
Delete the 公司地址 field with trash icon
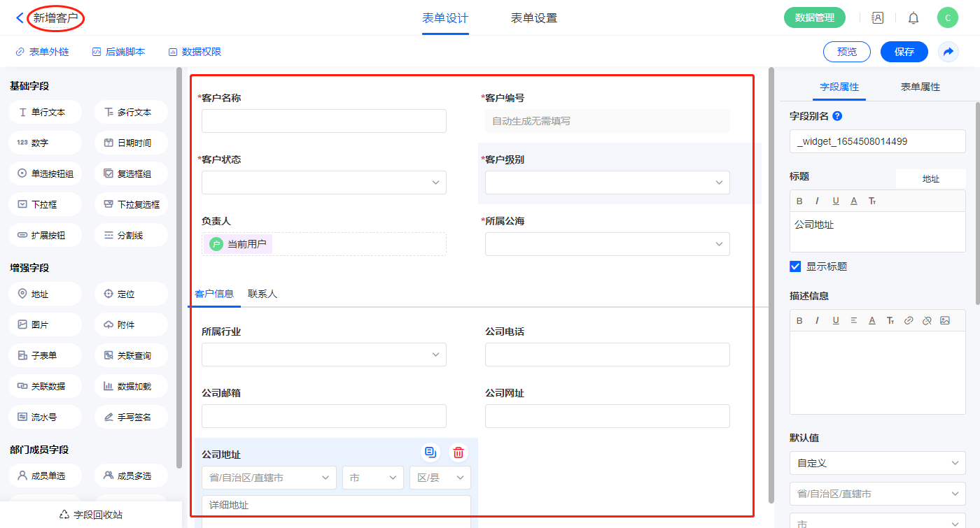click(458, 452)
